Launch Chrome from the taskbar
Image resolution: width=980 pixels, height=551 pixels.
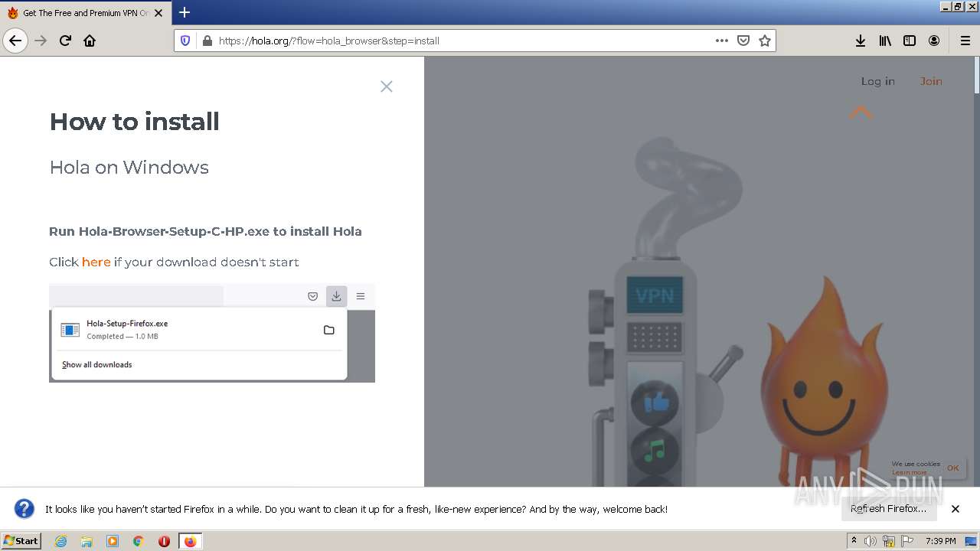coord(139,541)
